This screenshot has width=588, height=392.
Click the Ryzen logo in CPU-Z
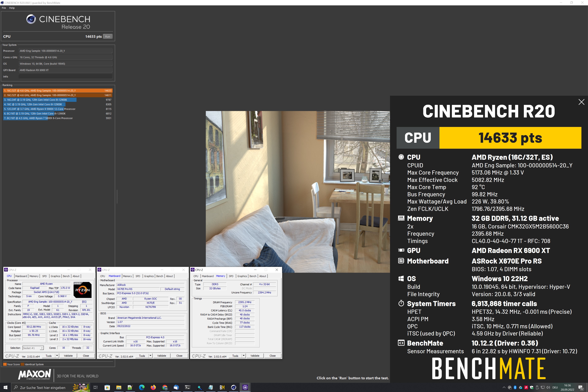pos(83,290)
